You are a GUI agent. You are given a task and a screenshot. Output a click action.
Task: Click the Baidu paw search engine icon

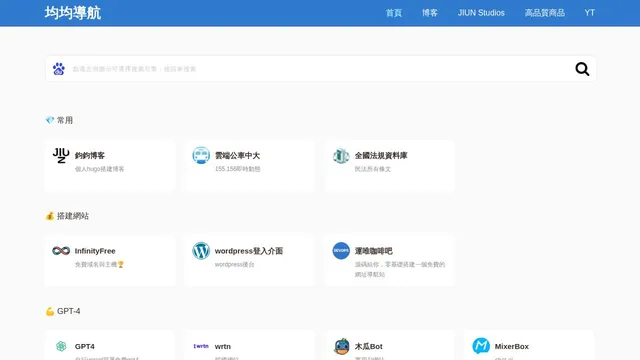(59, 69)
